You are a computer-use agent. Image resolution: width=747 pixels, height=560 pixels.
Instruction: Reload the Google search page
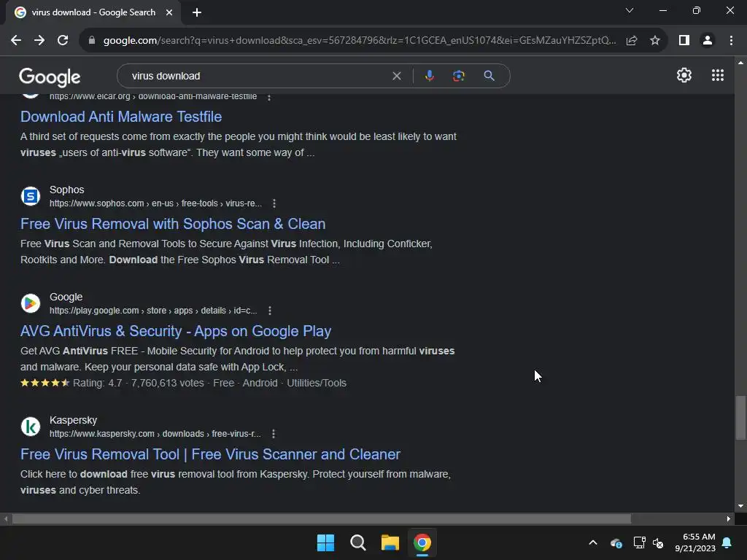click(x=63, y=41)
